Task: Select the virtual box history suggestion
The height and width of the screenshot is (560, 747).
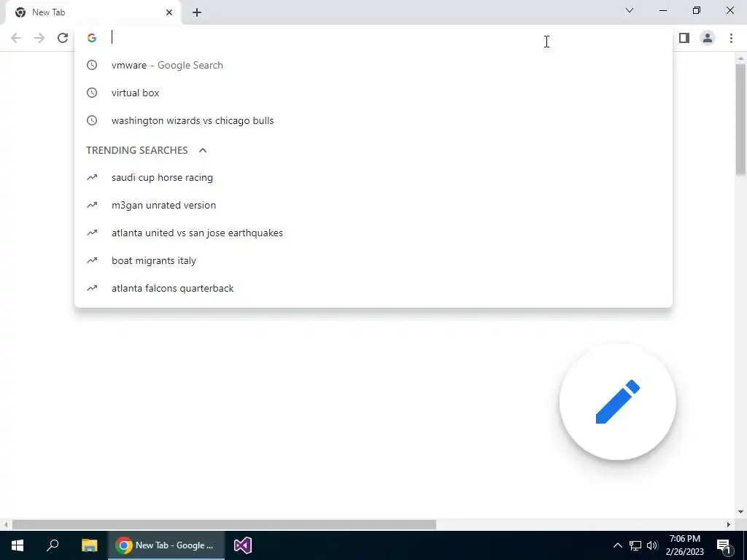Action: pos(373,93)
